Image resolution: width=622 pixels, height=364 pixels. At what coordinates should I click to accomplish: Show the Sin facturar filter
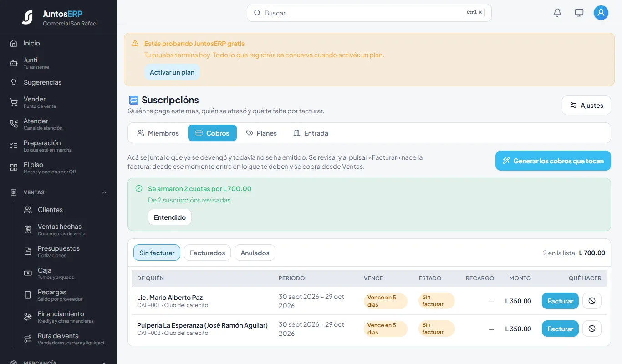pos(157,253)
